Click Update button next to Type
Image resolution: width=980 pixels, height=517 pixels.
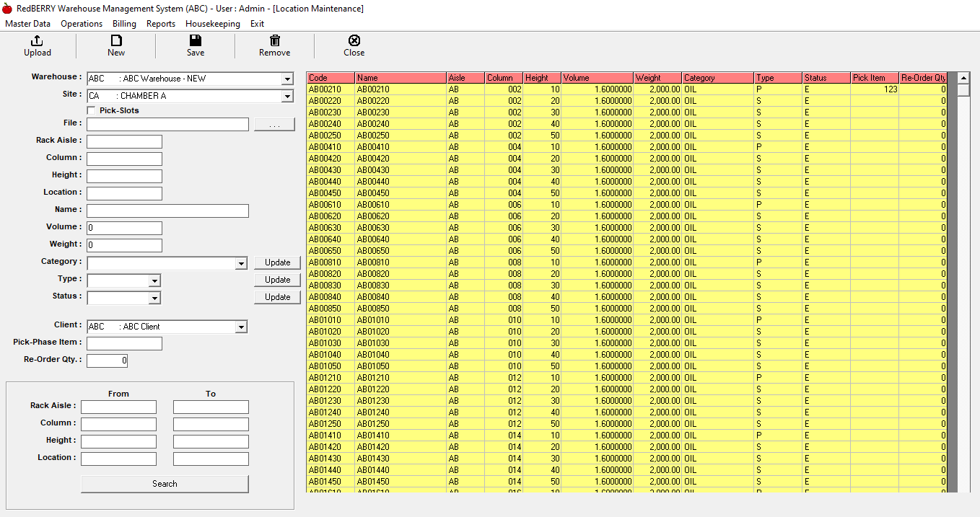pyautogui.click(x=277, y=280)
